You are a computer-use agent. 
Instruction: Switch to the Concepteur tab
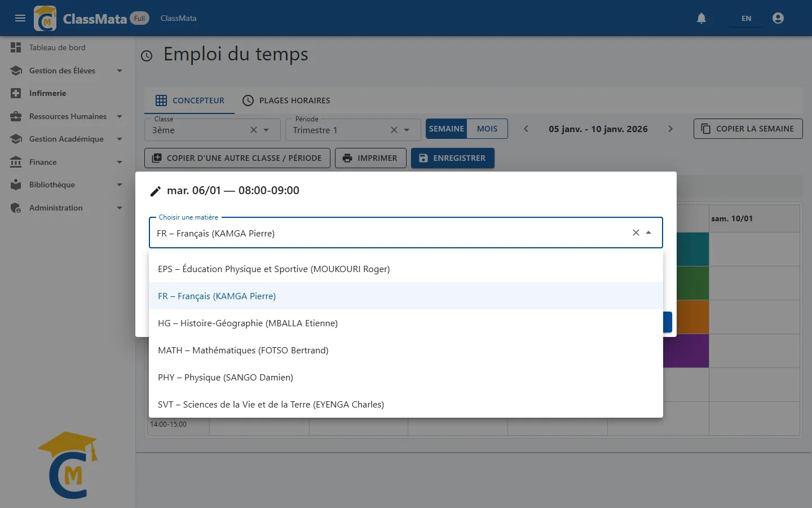click(x=189, y=100)
